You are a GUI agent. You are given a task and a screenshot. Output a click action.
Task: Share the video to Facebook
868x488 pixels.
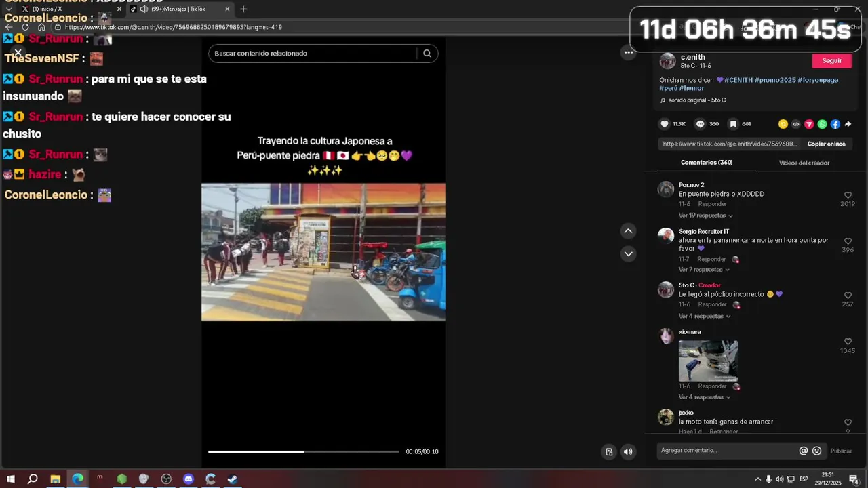[835, 124]
